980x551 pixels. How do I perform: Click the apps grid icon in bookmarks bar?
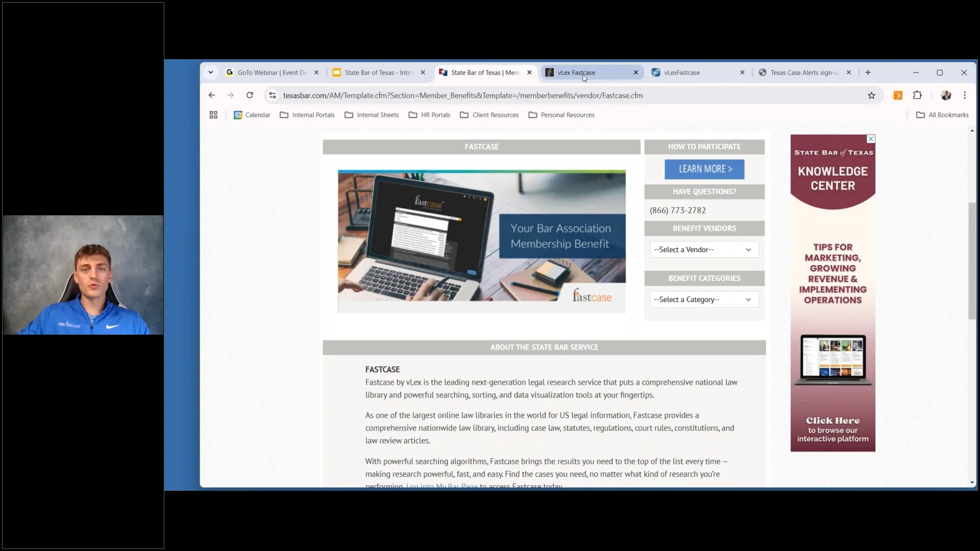tap(213, 115)
